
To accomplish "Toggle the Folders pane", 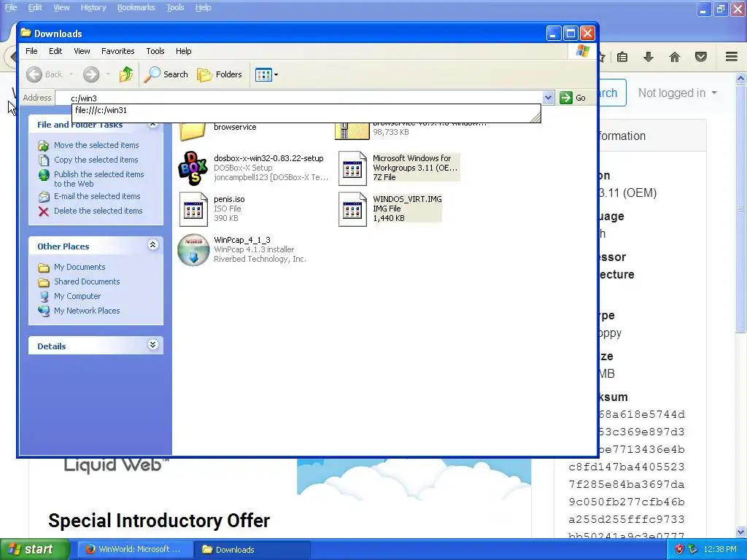I will (220, 74).
